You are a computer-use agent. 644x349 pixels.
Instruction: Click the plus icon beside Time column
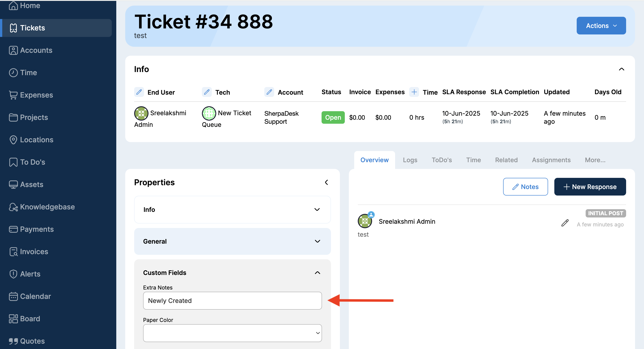click(414, 92)
